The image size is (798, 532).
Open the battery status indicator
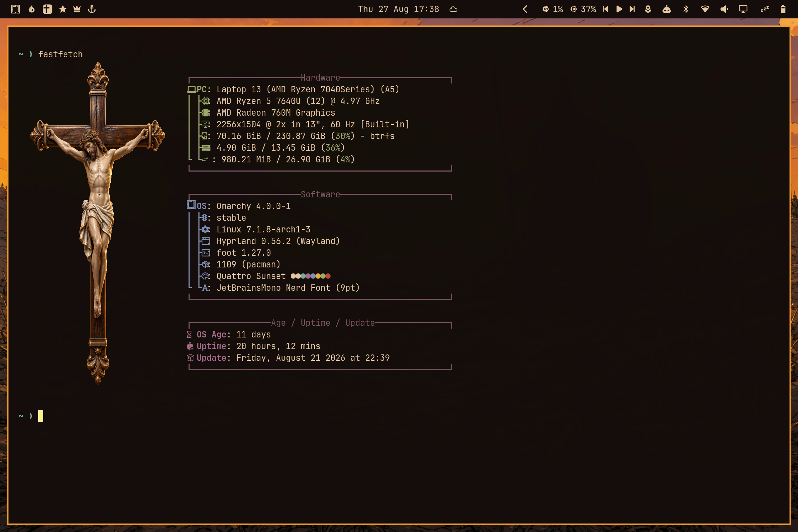(x=783, y=9)
